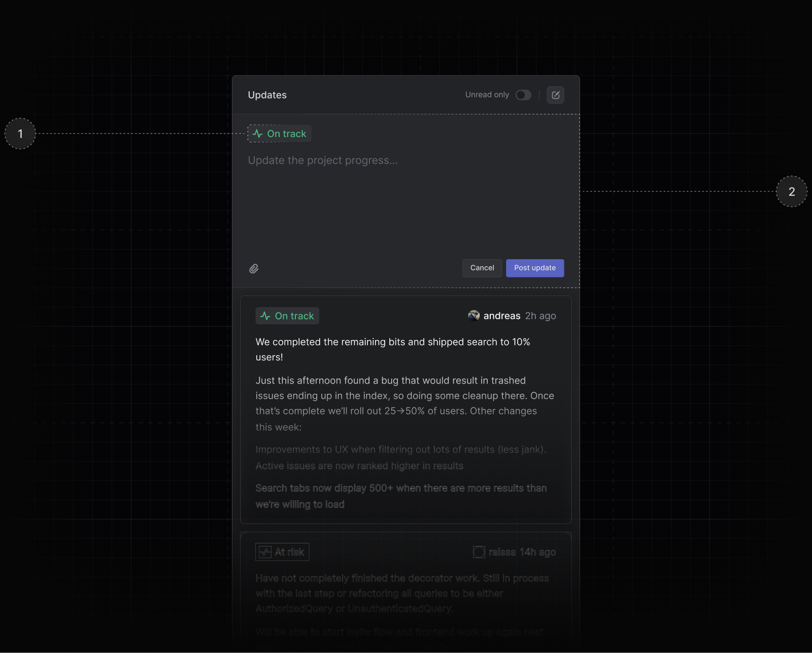Click the On track badge on andreas's update
Viewport: 812px width, 653px height.
[x=287, y=316]
